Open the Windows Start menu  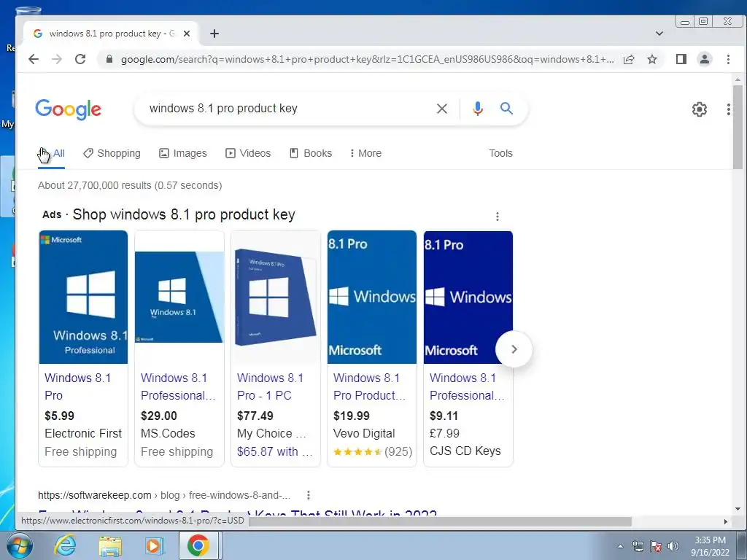coord(19,545)
